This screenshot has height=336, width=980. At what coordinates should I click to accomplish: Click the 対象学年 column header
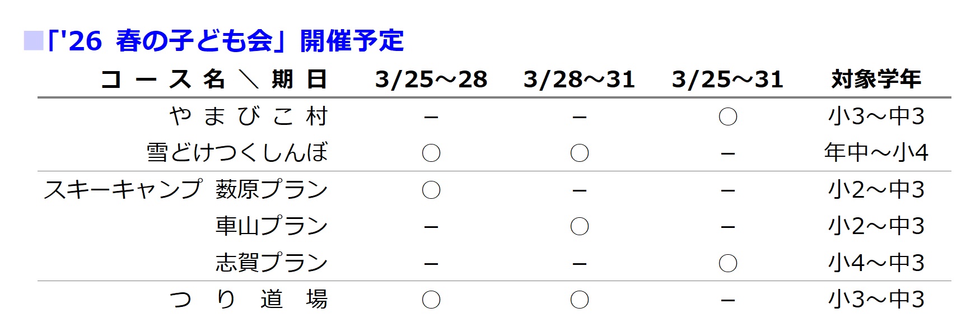click(876, 80)
